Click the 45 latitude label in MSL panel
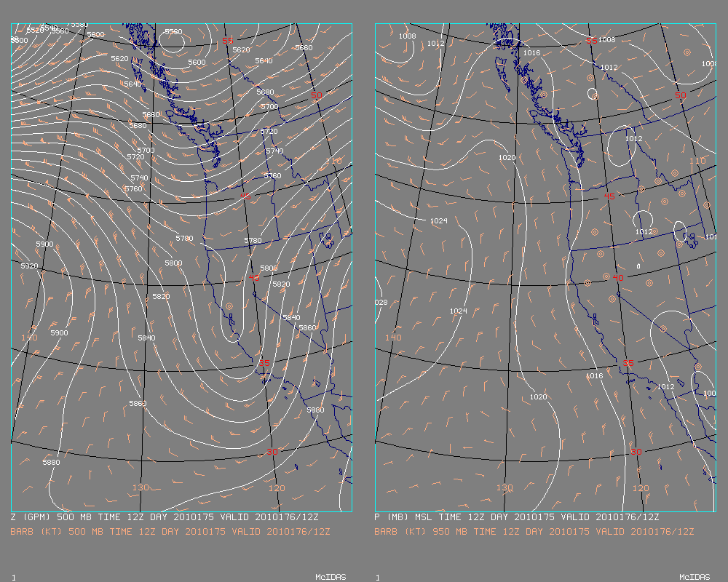The image size is (728, 582). click(x=609, y=196)
